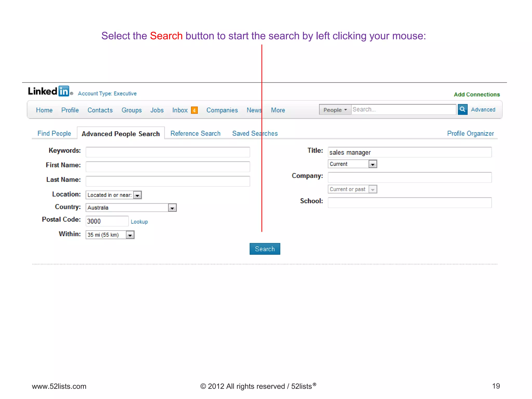The width and height of the screenshot is (532, 399).
Task: Expand the Title Current dropdown
Action: [373, 164]
